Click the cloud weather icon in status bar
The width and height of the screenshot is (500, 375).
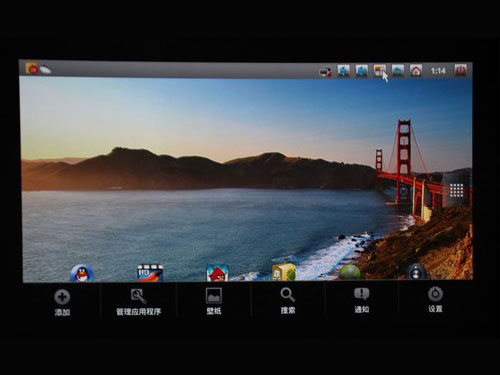(45, 69)
